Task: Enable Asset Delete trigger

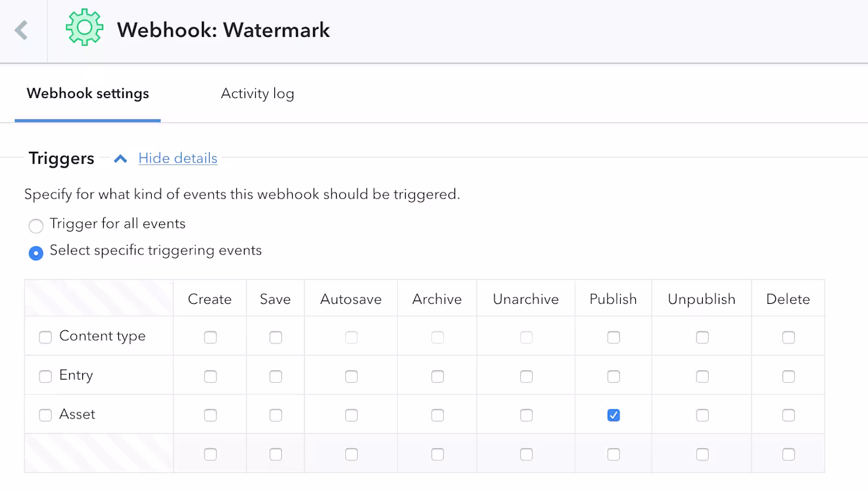Action: 788,415
